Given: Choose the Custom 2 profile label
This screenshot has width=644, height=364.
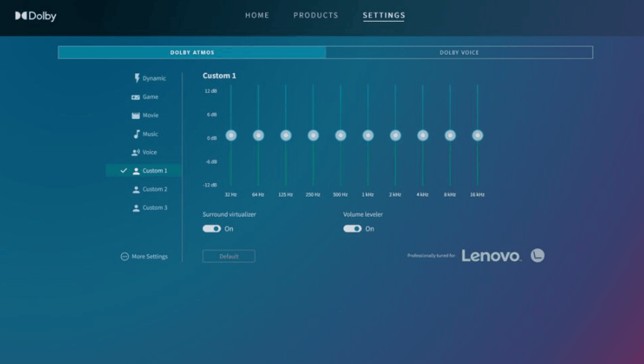Looking at the screenshot, I should coord(155,189).
